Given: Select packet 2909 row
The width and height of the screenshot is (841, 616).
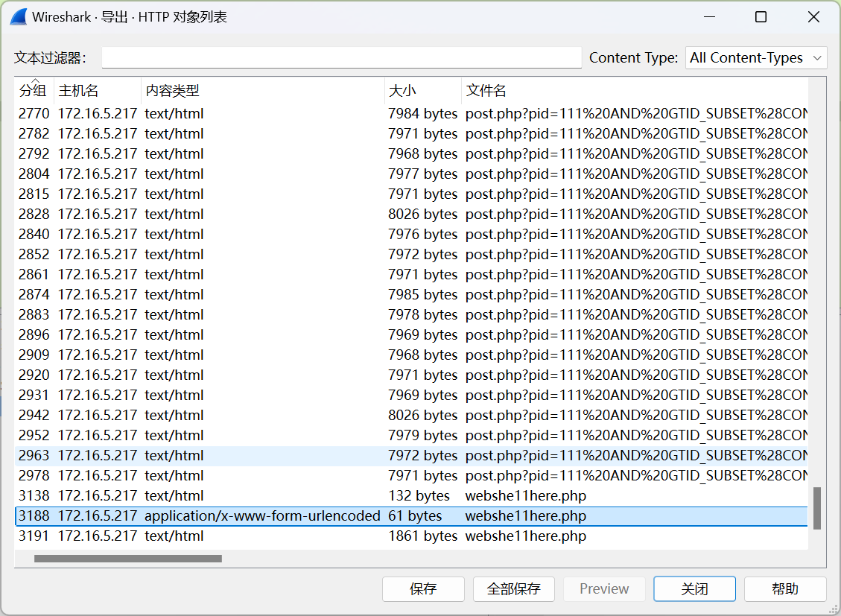Looking at the screenshot, I should pyautogui.click(x=411, y=355).
